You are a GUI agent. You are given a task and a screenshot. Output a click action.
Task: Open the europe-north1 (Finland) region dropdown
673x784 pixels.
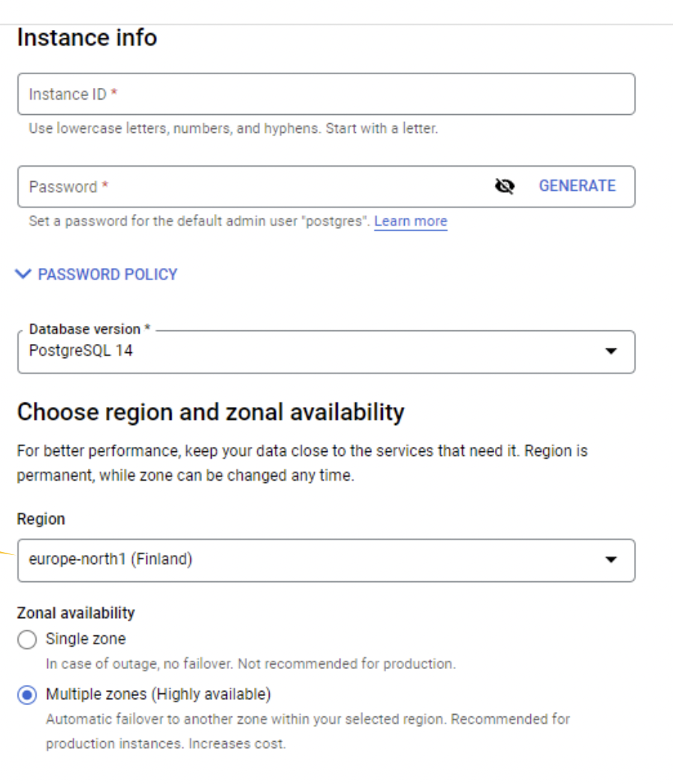coord(326,560)
